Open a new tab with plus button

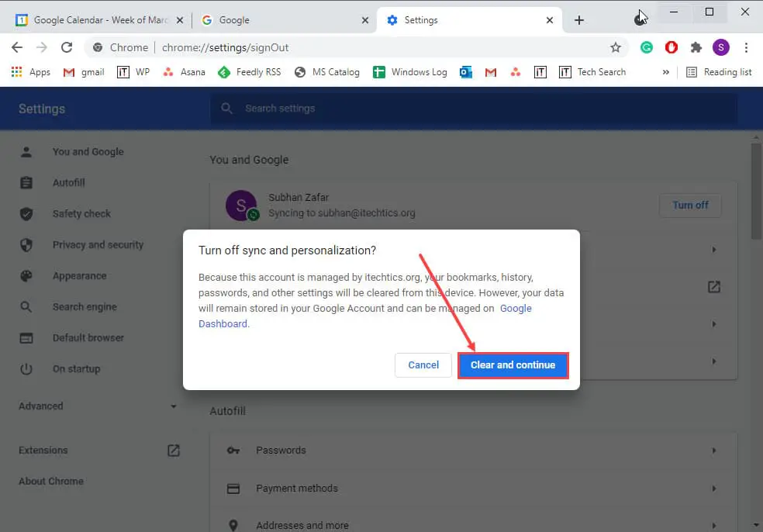pyautogui.click(x=579, y=20)
